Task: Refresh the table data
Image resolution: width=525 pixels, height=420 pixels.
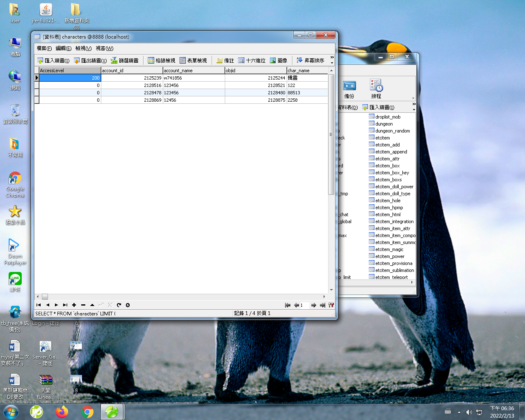Action: tap(119, 305)
